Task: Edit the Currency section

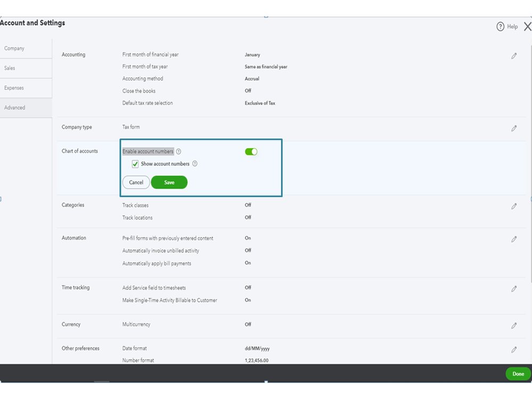Action: (x=514, y=325)
